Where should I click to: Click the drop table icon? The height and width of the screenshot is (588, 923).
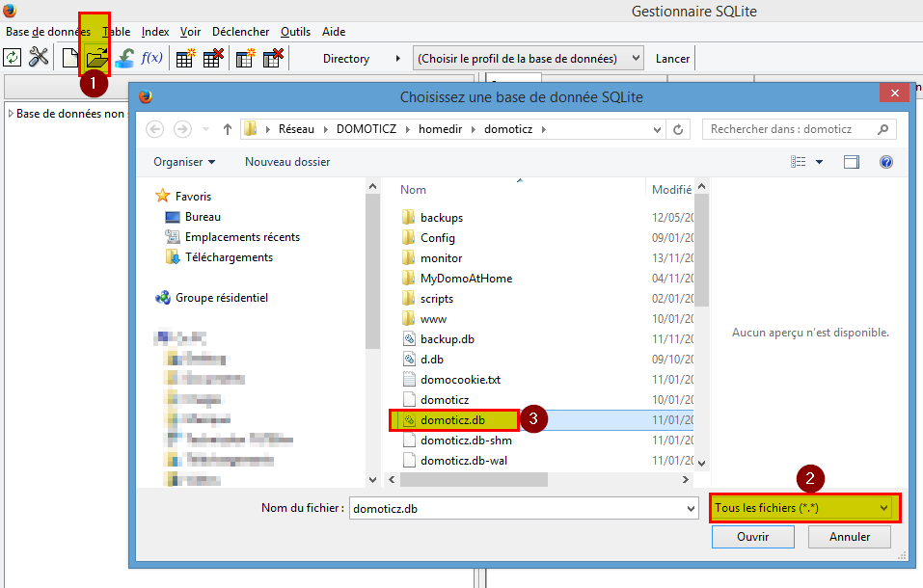coord(213,58)
